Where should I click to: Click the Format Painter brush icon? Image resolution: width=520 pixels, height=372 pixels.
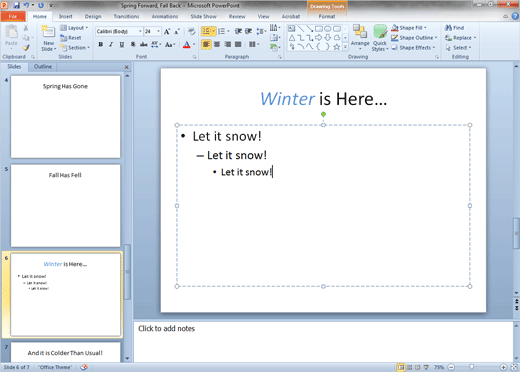[x=26, y=48]
